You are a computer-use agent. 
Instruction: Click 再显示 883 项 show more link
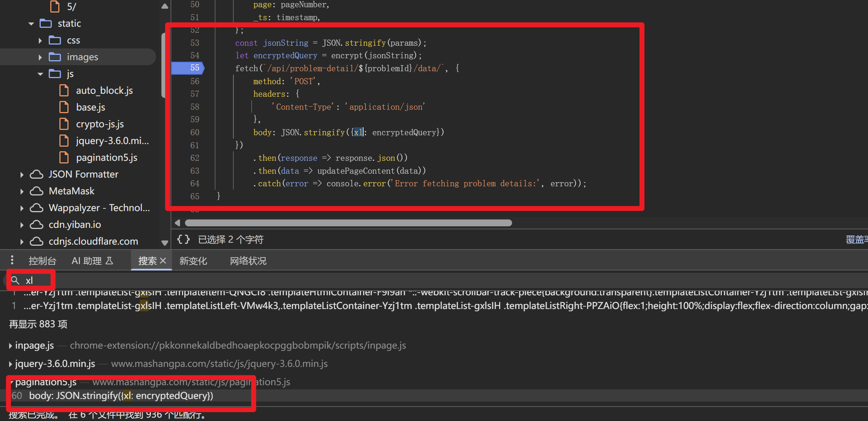(38, 324)
